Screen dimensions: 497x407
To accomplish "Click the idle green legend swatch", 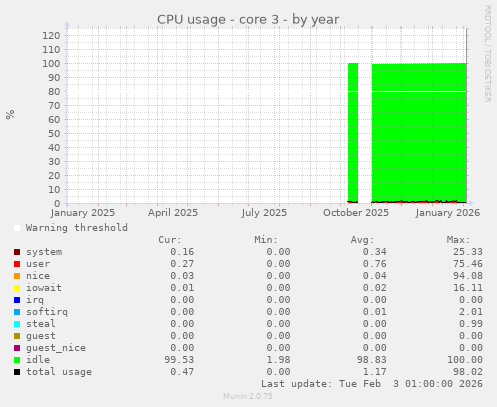I will 17,360.
